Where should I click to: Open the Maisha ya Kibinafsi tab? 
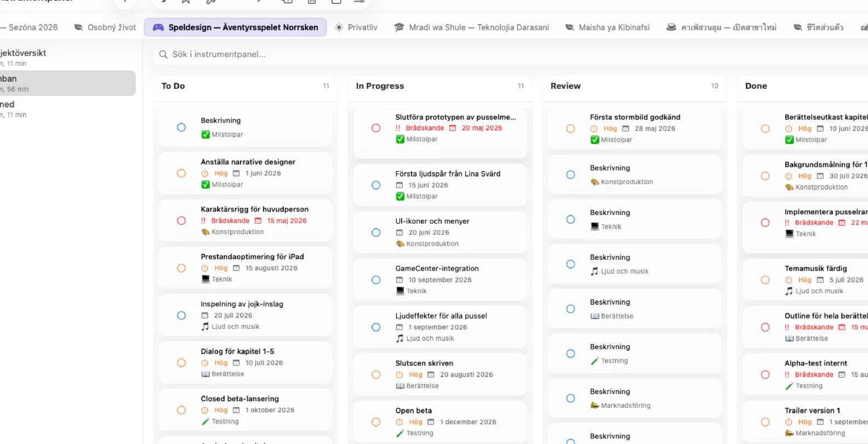[x=607, y=27]
